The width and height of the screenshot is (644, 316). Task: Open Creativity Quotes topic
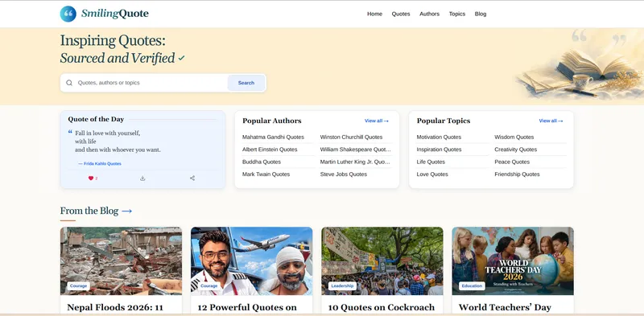516,150
